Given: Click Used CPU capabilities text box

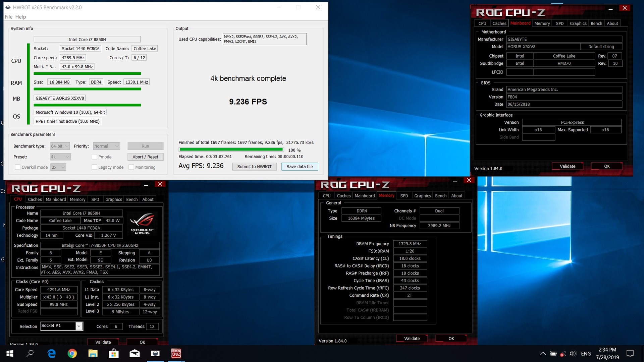Looking at the screenshot, I should [265, 39].
